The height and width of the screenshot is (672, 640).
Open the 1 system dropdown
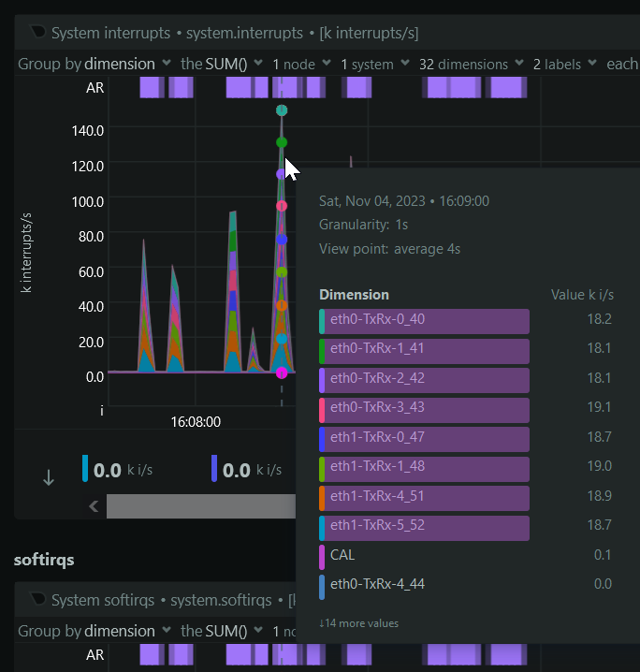click(x=375, y=64)
